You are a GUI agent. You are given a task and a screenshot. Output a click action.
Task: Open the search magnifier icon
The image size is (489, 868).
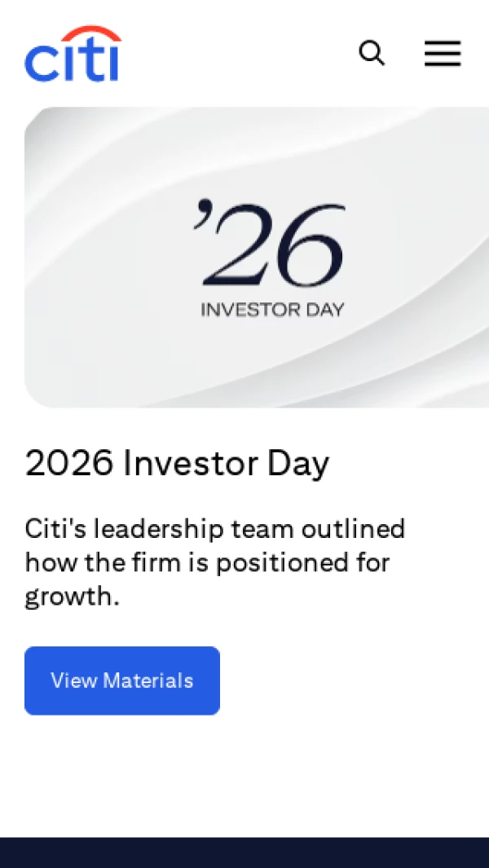(x=372, y=53)
